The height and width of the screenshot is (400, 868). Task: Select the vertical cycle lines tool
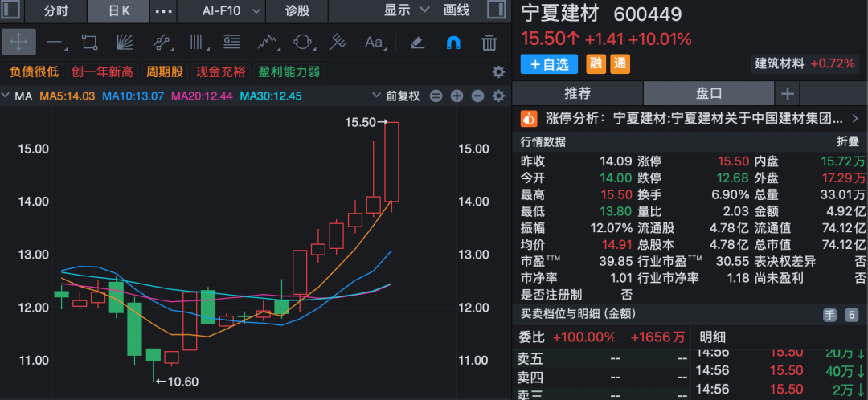(197, 42)
